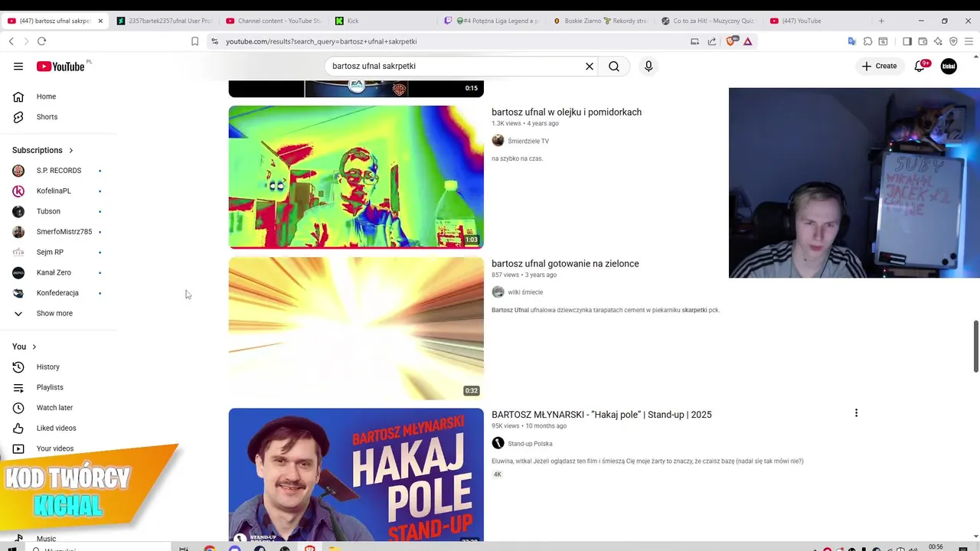Image resolution: width=980 pixels, height=551 pixels.
Task: Open the account avatar menu
Action: click(949, 67)
